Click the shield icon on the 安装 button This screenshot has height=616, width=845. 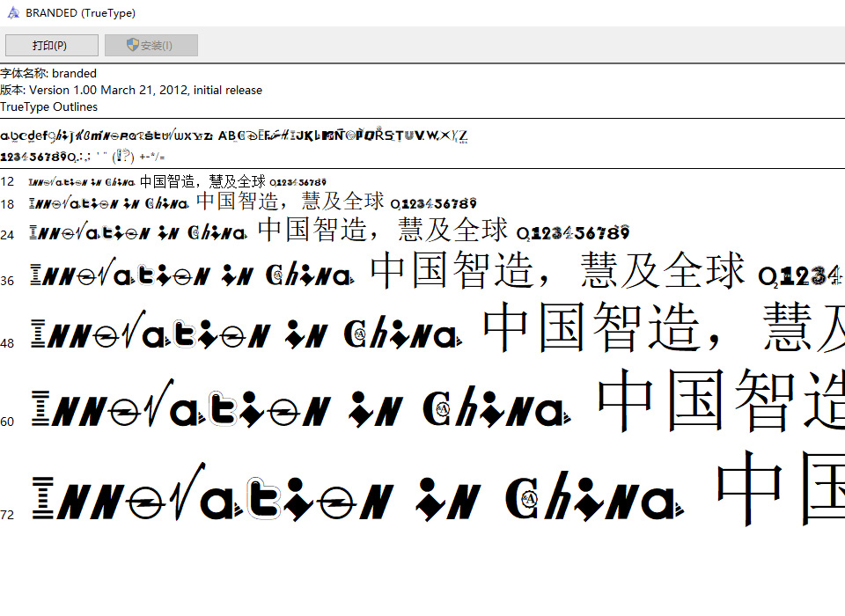133,45
